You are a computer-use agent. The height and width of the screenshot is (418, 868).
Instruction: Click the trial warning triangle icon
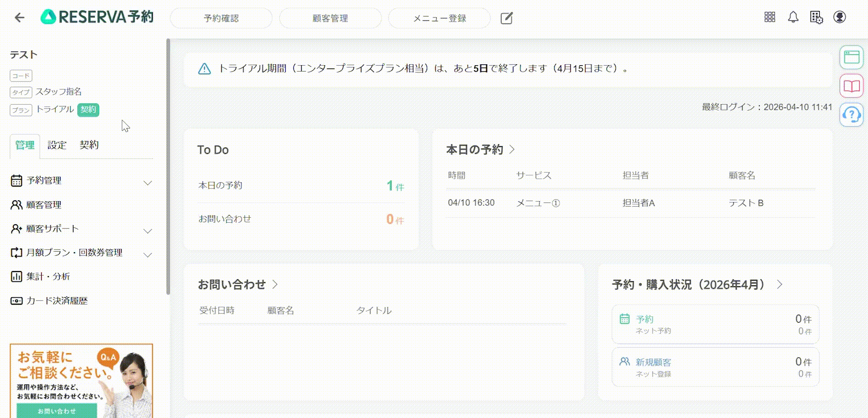click(x=204, y=69)
